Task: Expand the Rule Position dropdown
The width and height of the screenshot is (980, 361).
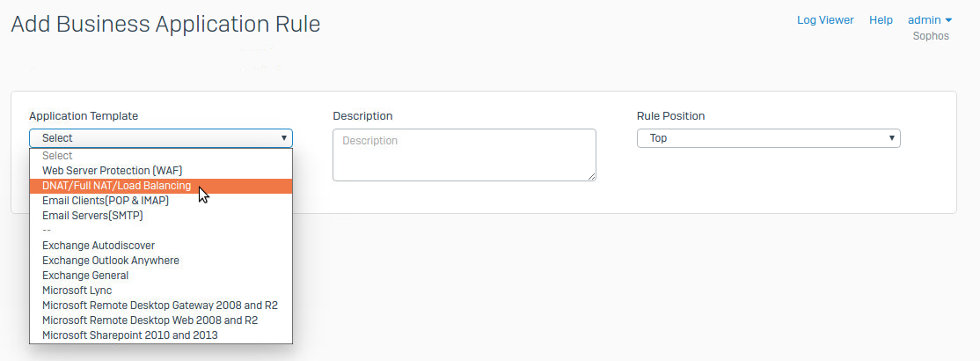Action: tap(767, 138)
